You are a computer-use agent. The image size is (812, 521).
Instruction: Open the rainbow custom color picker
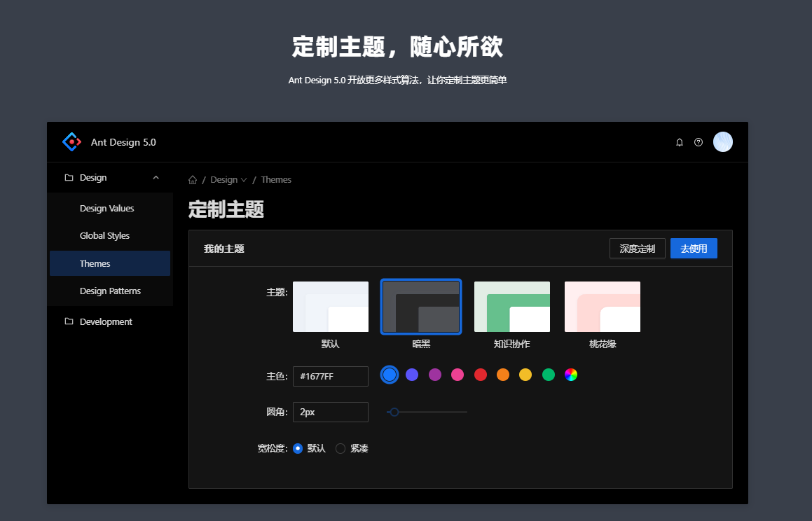pos(571,375)
